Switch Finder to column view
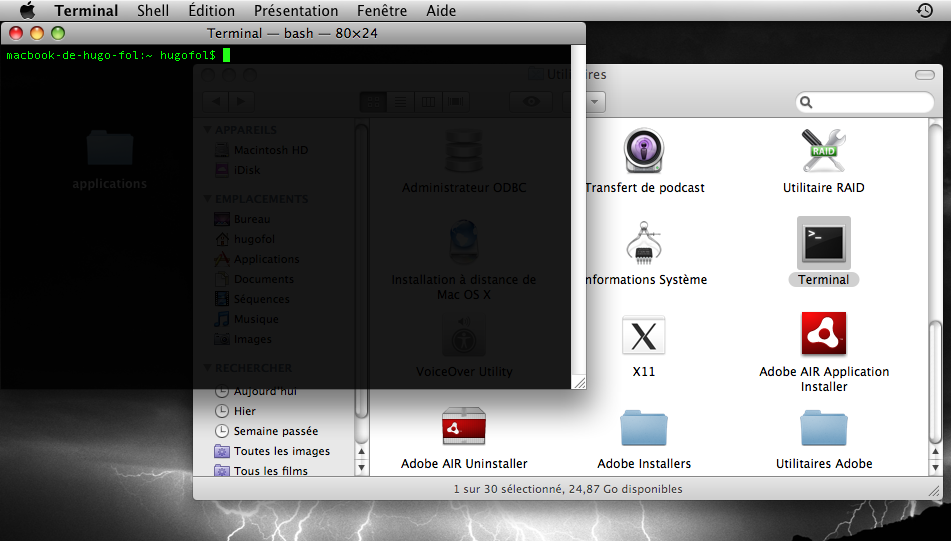The image size is (951, 541). point(428,102)
